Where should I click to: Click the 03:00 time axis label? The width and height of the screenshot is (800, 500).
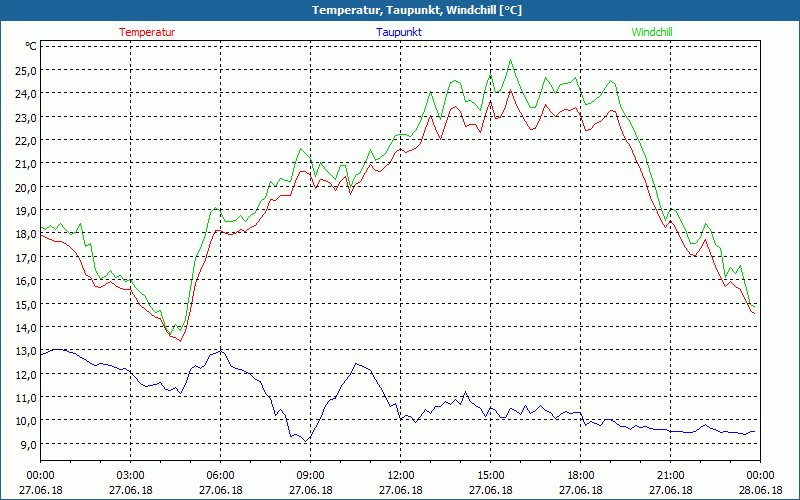pos(130,475)
